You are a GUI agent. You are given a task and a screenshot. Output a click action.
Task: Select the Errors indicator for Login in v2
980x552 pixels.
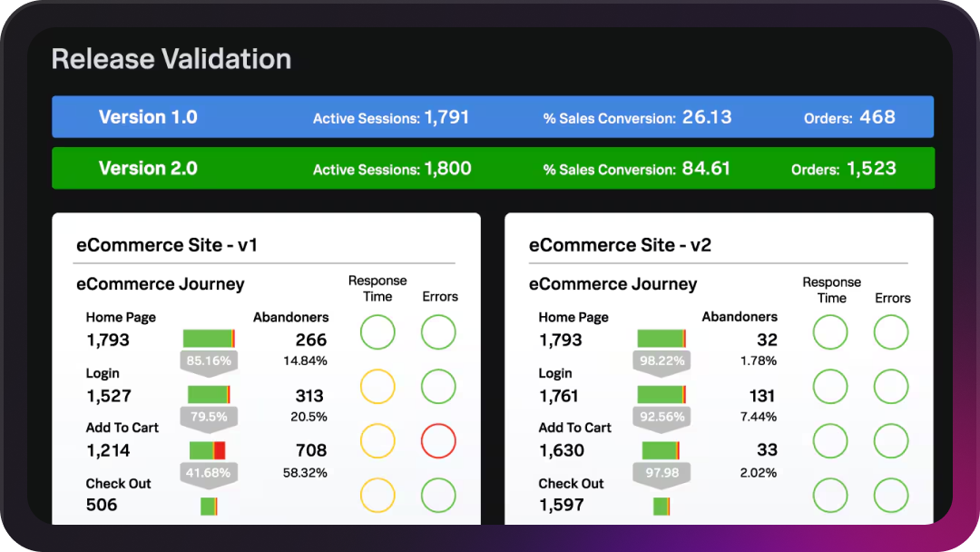(x=891, y=386)
